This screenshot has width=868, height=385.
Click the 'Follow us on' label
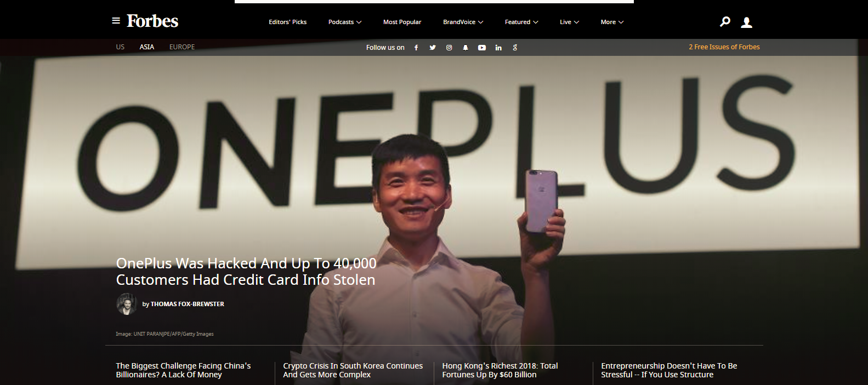click(x=385, y=48)
